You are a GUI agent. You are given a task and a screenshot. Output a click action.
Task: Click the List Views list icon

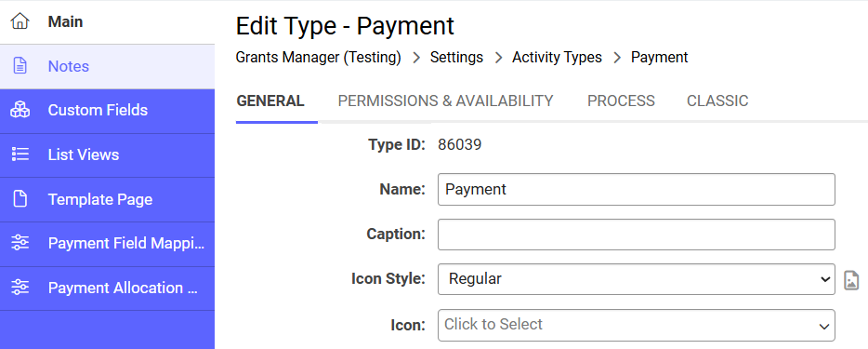(x=20, y=154)
